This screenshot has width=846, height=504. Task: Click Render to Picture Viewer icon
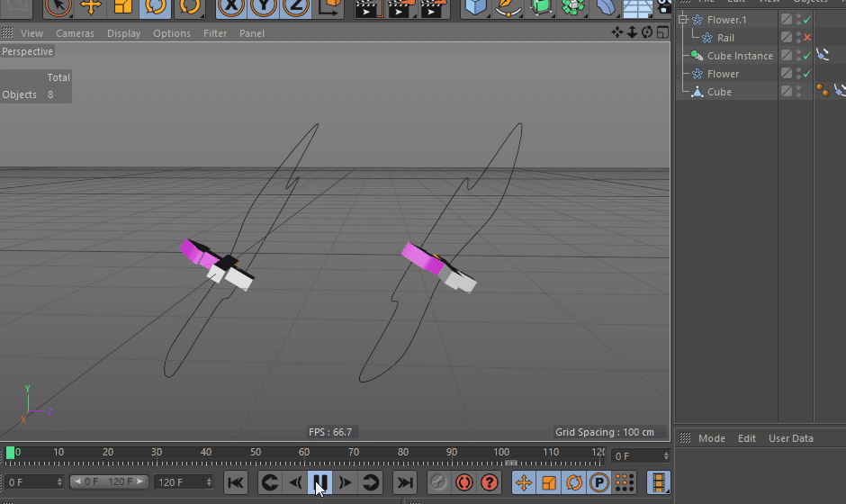tap(400, 8)
